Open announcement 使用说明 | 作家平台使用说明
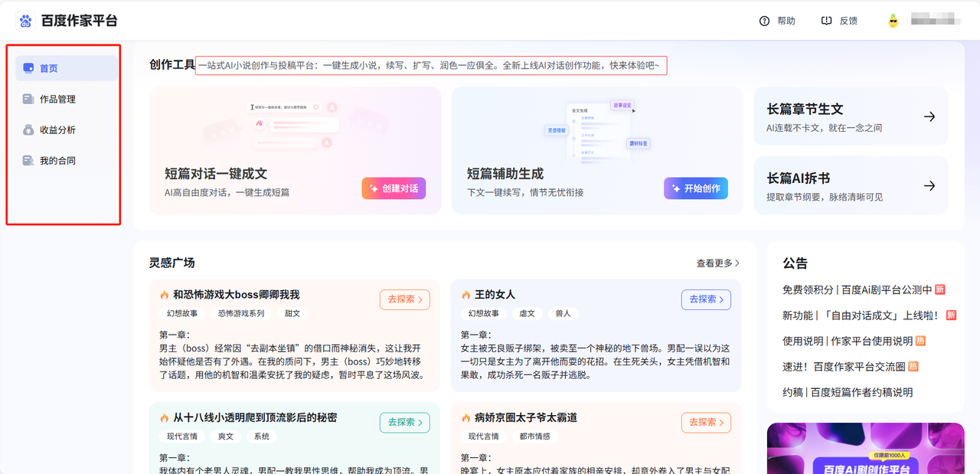The width and height of the screenshot is (980, 474). click(x=848, y=341)
